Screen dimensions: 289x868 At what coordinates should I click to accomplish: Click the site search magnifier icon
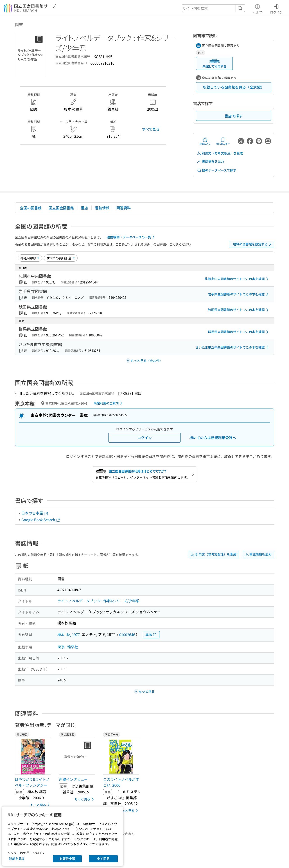(240, 8)
